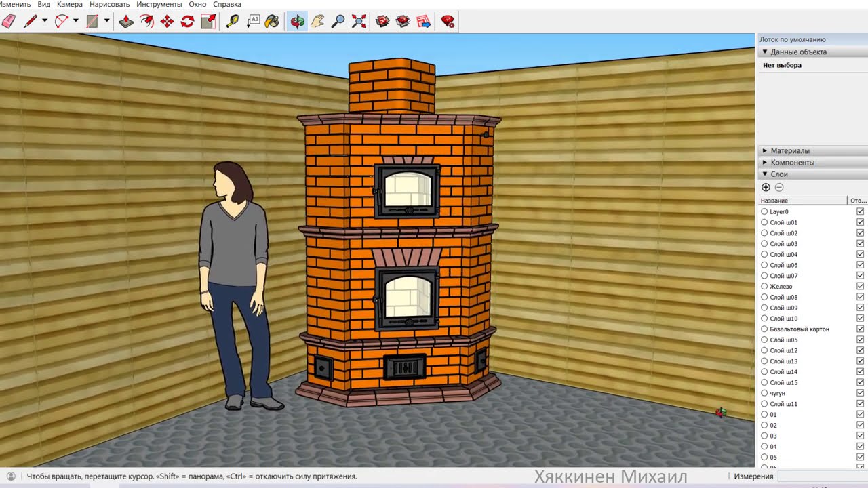Click the Лоток по умолчанию tray title
868x488 pixels.
(x=793, y=39)
